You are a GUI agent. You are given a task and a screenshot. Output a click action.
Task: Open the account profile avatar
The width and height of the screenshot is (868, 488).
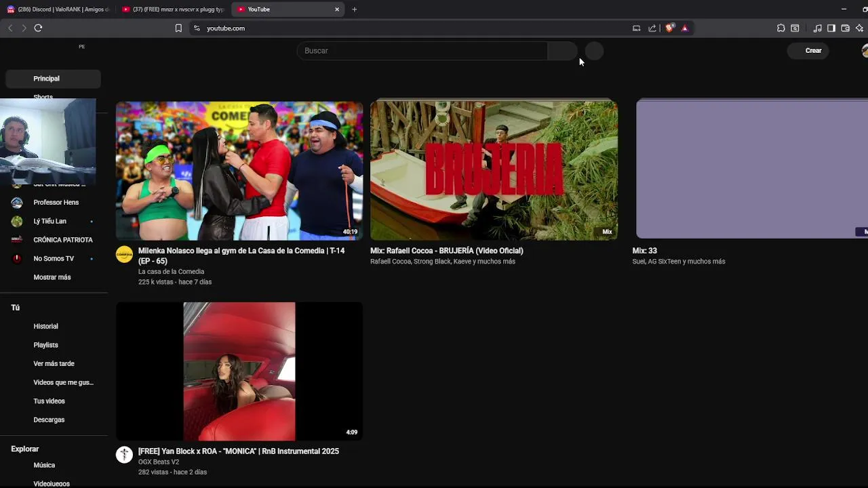pos(865,51)
